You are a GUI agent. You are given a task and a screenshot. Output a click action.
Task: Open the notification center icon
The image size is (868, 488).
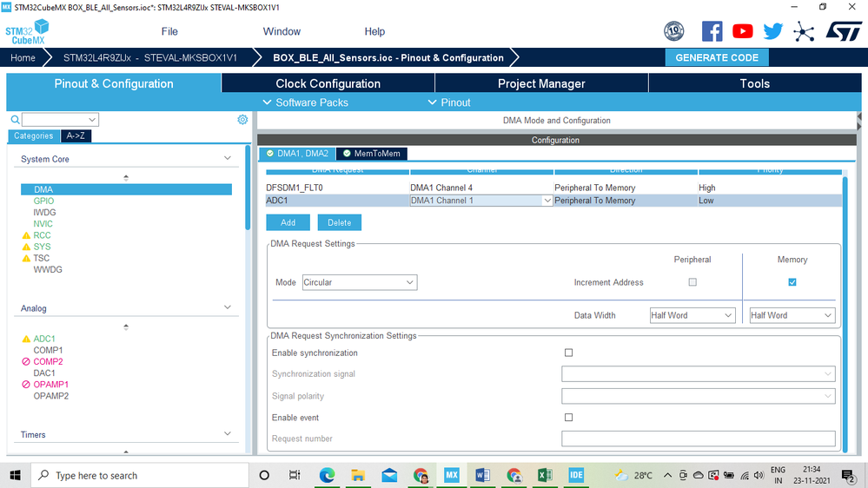[x=849, y=475]
